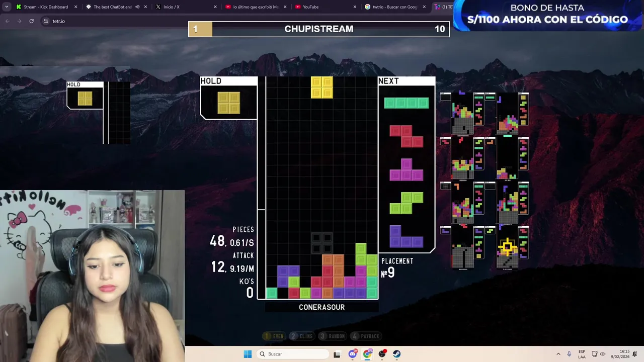The image size is (644, 362).
Task: Switch to twtrio - Buscar con Google tab
Action: coord(395,7)
